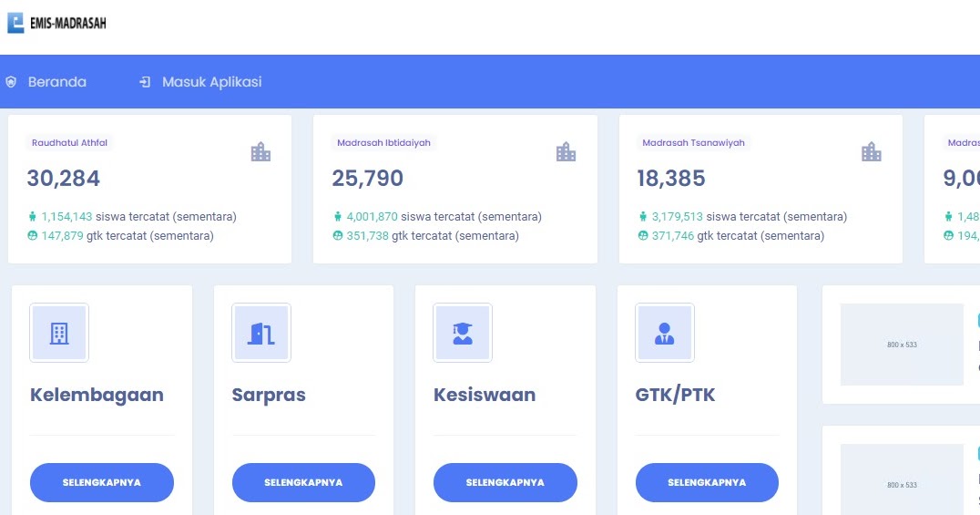
Task: Click the Kelembagaan heading
Action: click(x=97, y=395)
